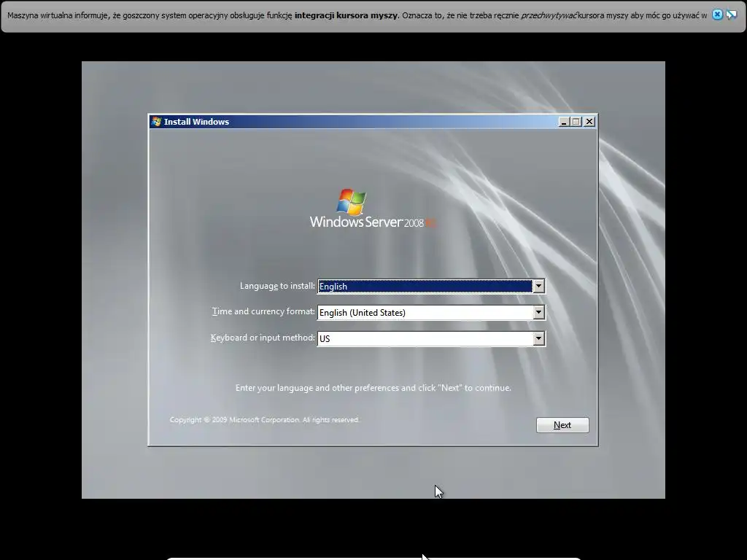Click the "Time and currency format:" label
The image size is (747, 560).
coord(263,311)
